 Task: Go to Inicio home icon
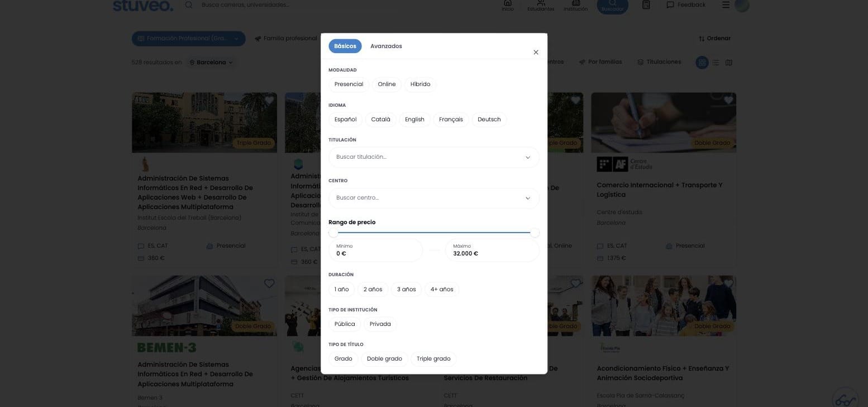pyautogui.click(x=507, y=4)
